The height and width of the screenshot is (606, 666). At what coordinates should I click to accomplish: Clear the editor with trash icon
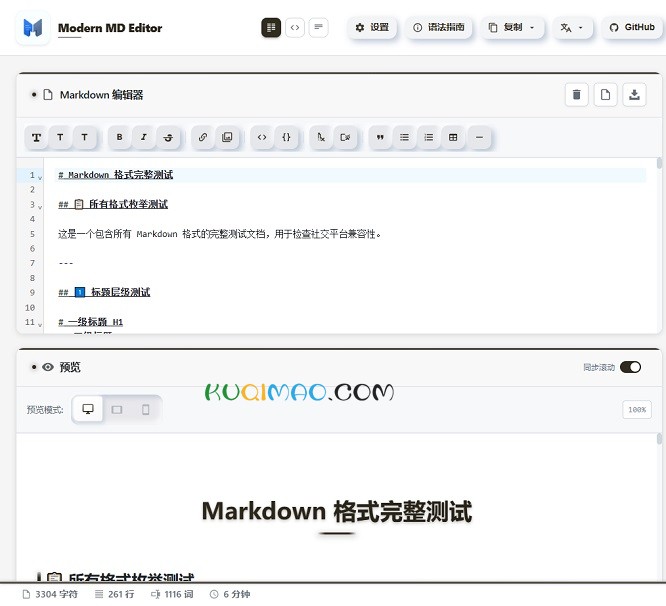pos(576,94)
